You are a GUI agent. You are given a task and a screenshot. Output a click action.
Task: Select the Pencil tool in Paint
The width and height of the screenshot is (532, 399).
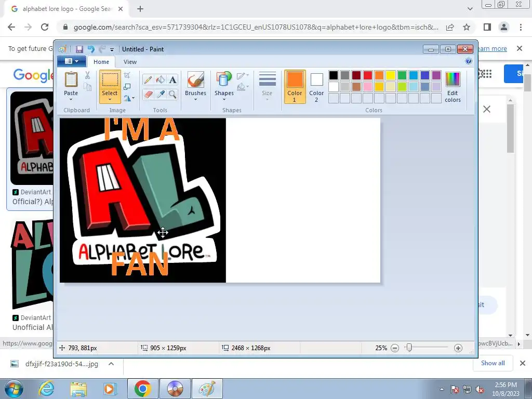pos(148,79)
